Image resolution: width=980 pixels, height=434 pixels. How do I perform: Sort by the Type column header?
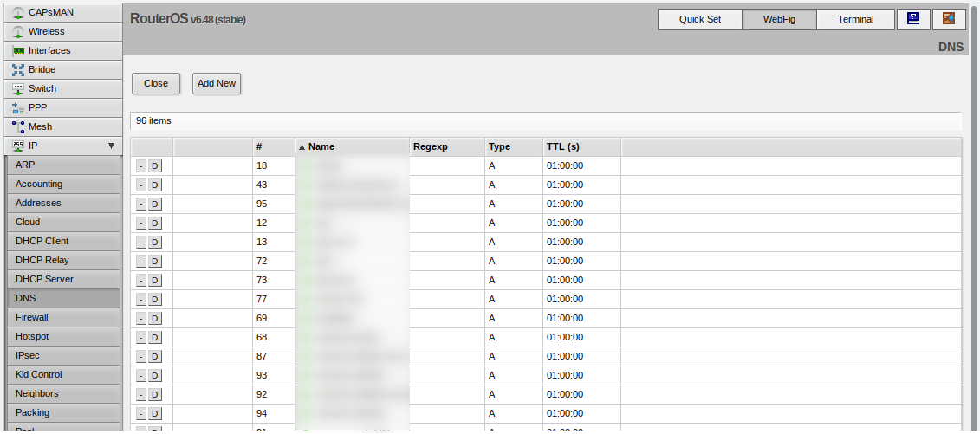[514, 146]
